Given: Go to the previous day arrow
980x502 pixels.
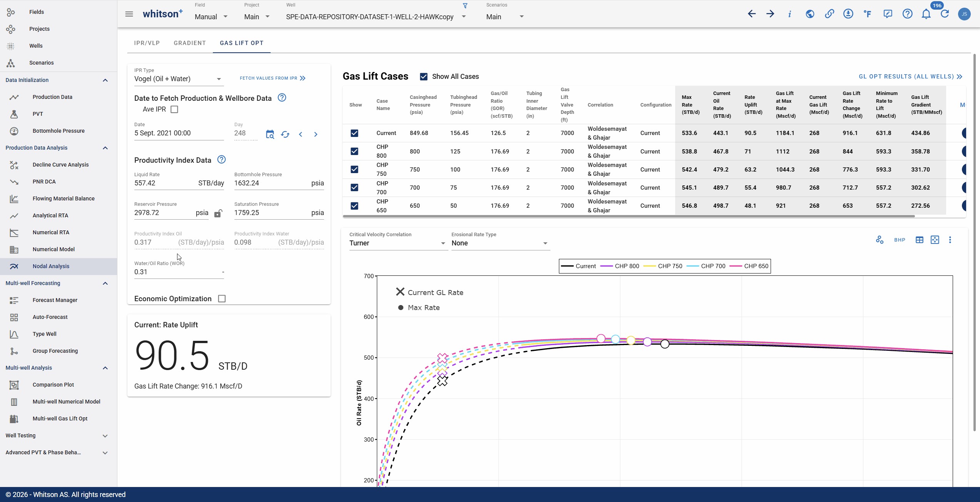Looking at the screenshot, I should pyautogui.click(x=301, y=134).
